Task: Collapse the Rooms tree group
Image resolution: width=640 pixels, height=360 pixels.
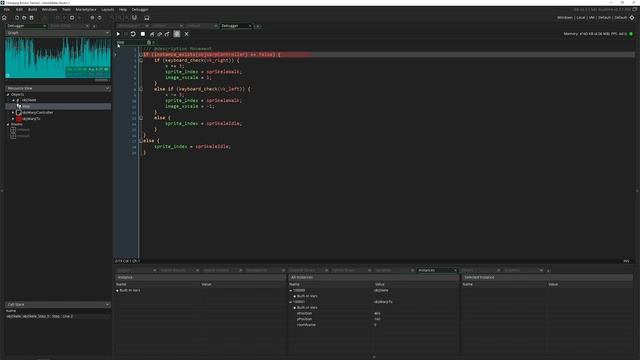Action: pyautogui.click(x=8, y=124)
